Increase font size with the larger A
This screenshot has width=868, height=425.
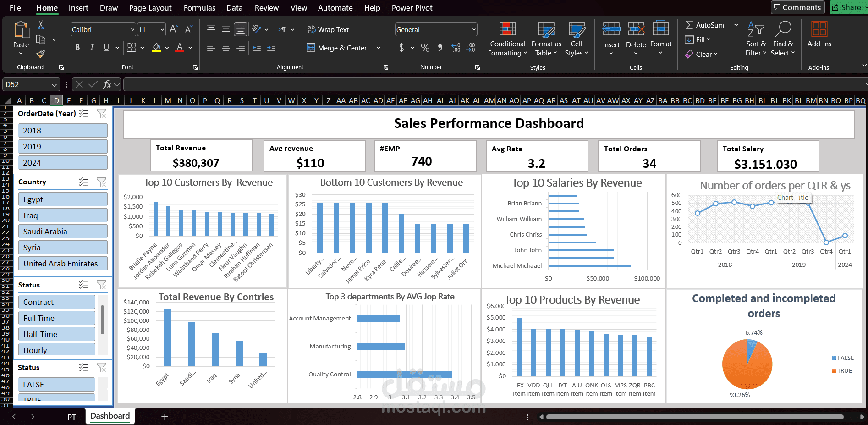click(x=174, y=29)
